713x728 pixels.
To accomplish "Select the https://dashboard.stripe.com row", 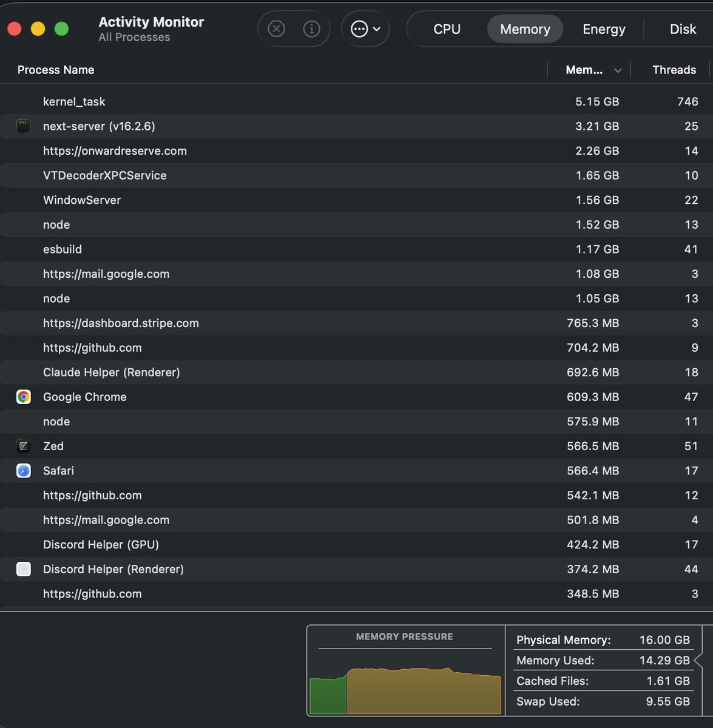I will (x=356, y=323).
